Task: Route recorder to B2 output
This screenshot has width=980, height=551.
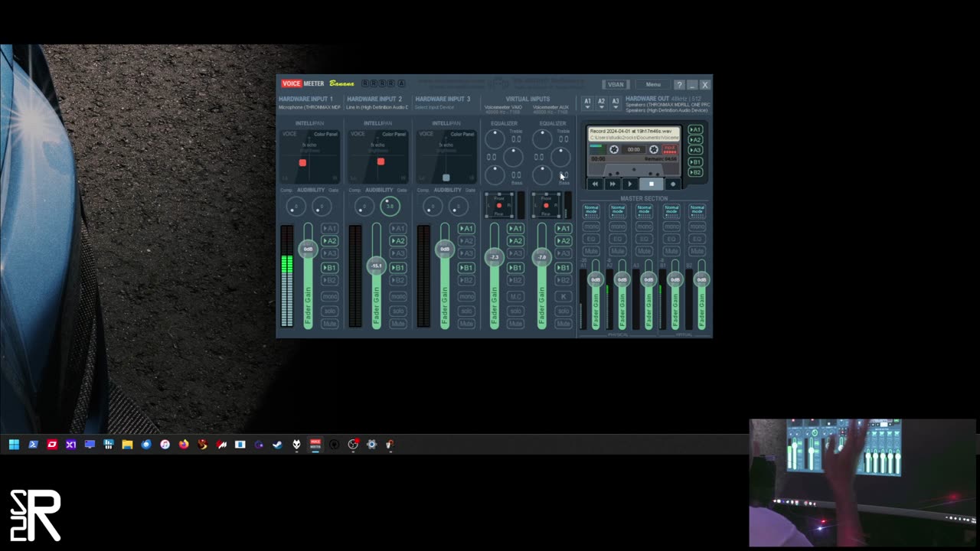Action: tap(695, 173)
